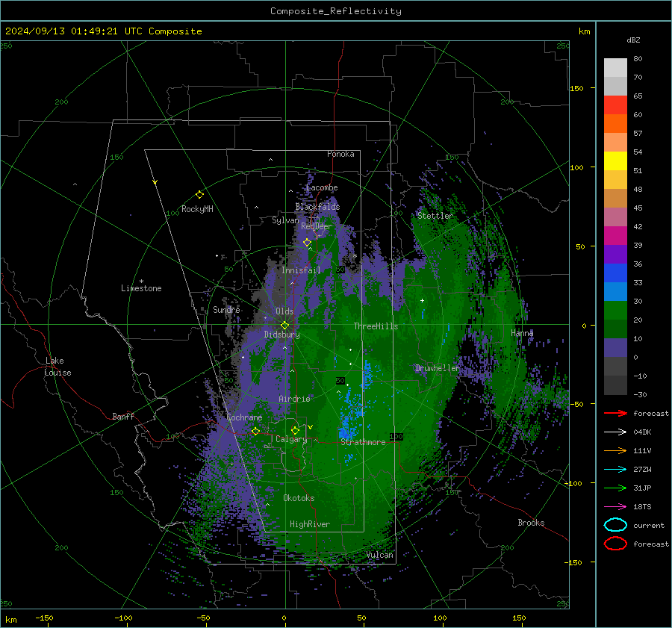Select the 2024/09/13 01:49:21 UTC timestamp
The height and width of the screenshot is (628, 672).
coord(104,31)
